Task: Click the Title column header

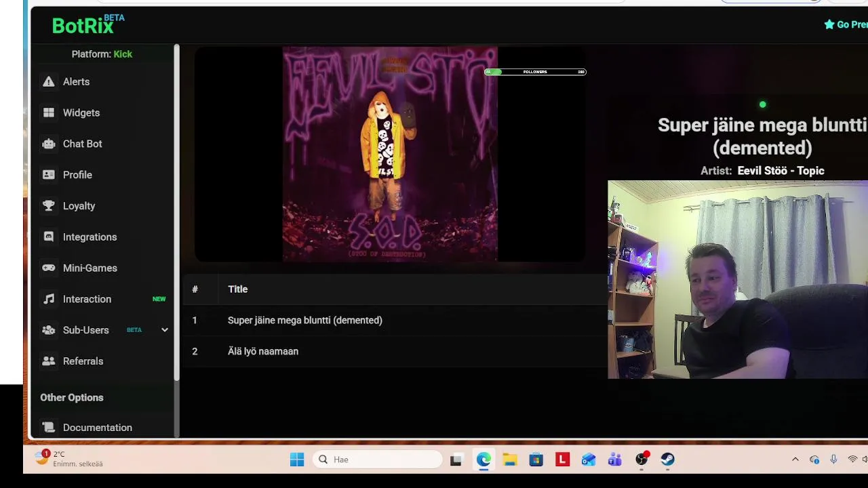Action: [237, 289]
